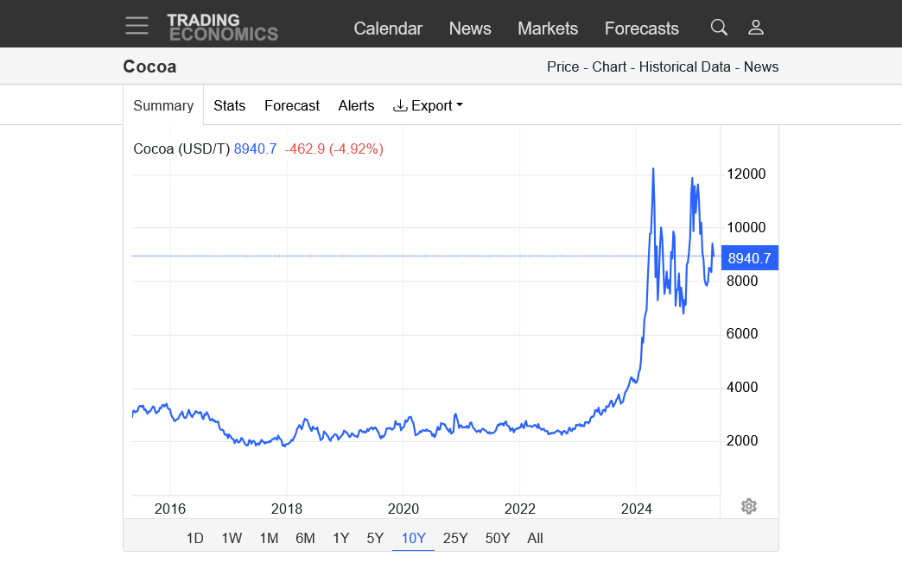
Task: Select the Alerts tab
Action: point(356,105)
